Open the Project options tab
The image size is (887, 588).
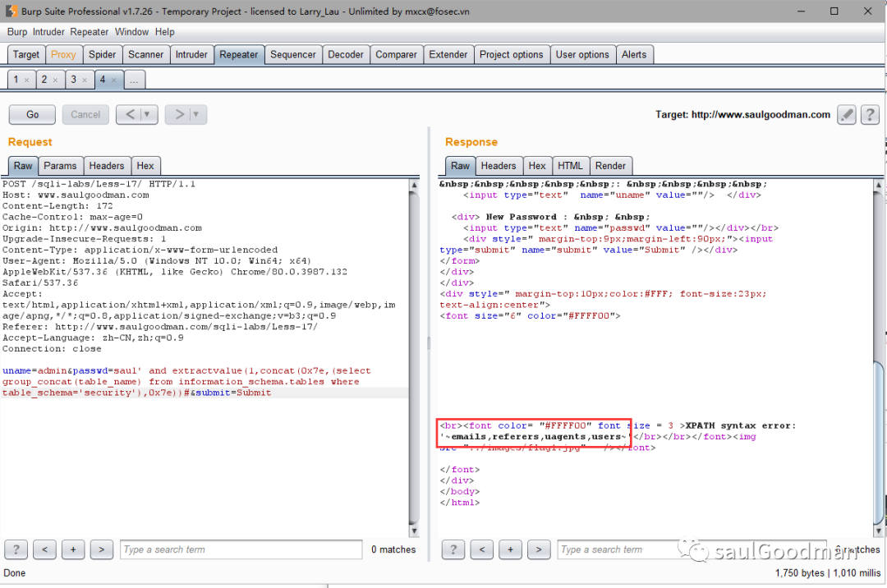pyautogui.click(x=512, y=55)
